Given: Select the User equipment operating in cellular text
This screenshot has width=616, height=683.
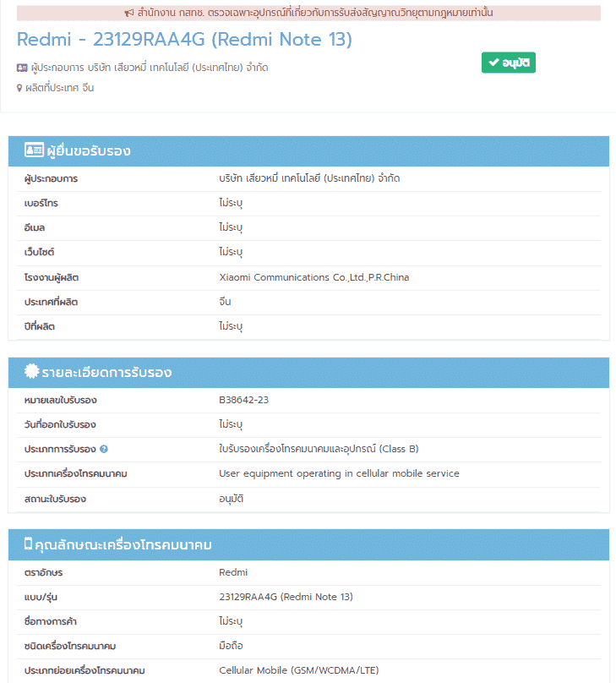Looking at the screenshot, I should [x=339, y=473].
